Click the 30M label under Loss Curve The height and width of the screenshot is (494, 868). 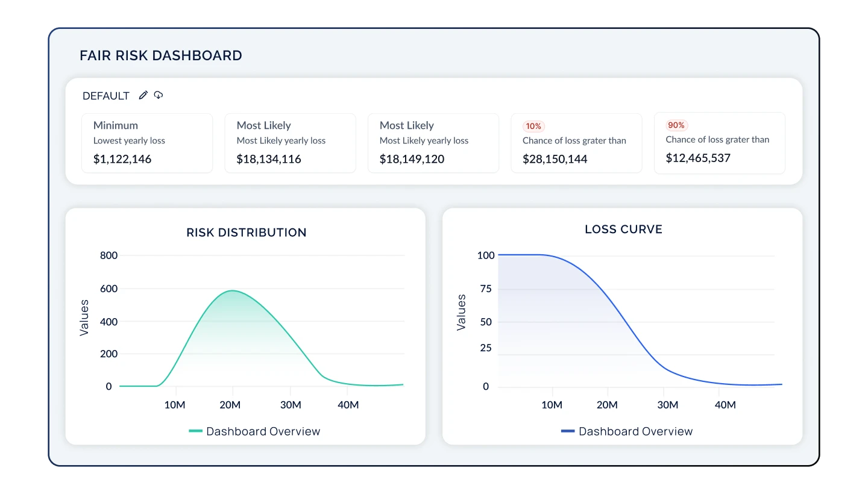tap(668, 405)
